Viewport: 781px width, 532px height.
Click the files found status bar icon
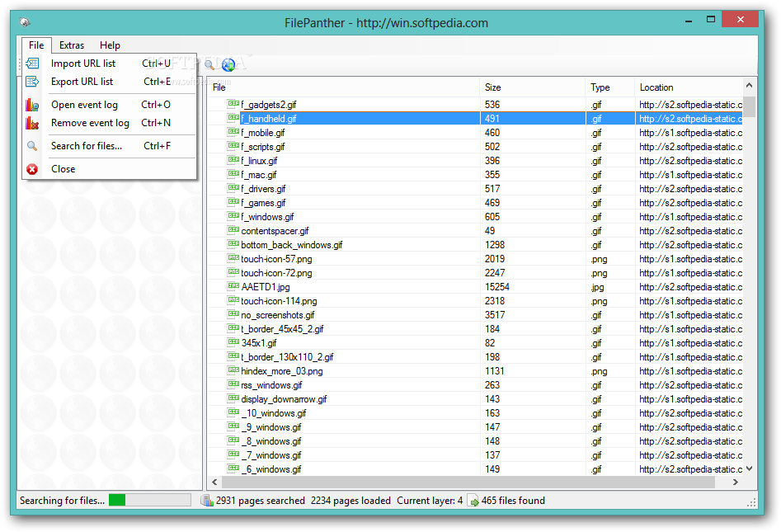473,501
